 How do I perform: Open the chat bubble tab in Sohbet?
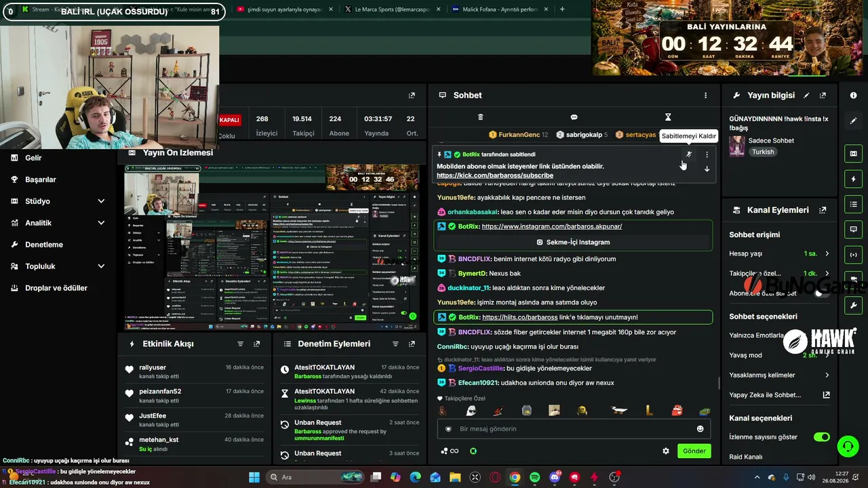coord(574,117)
